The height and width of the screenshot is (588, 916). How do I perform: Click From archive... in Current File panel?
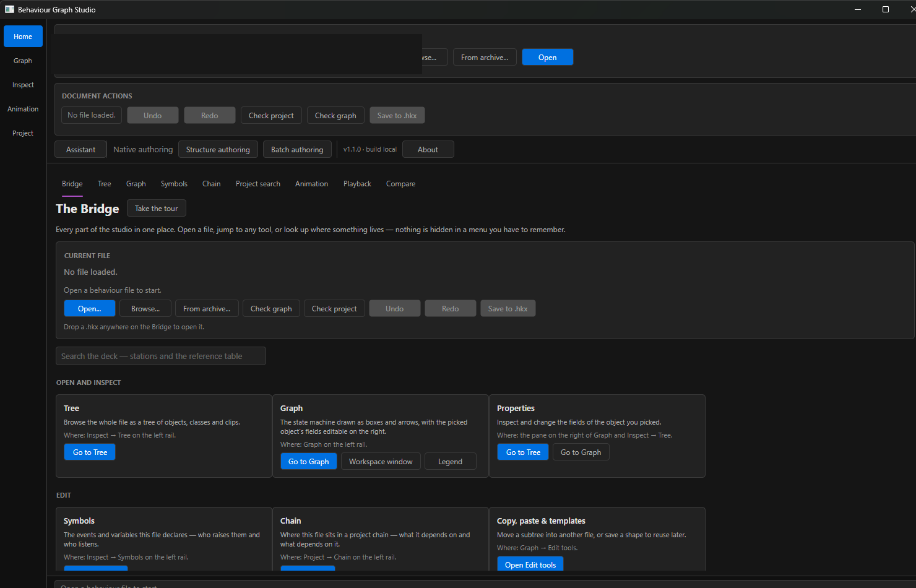pyautogui.click(x=207, y=309)
